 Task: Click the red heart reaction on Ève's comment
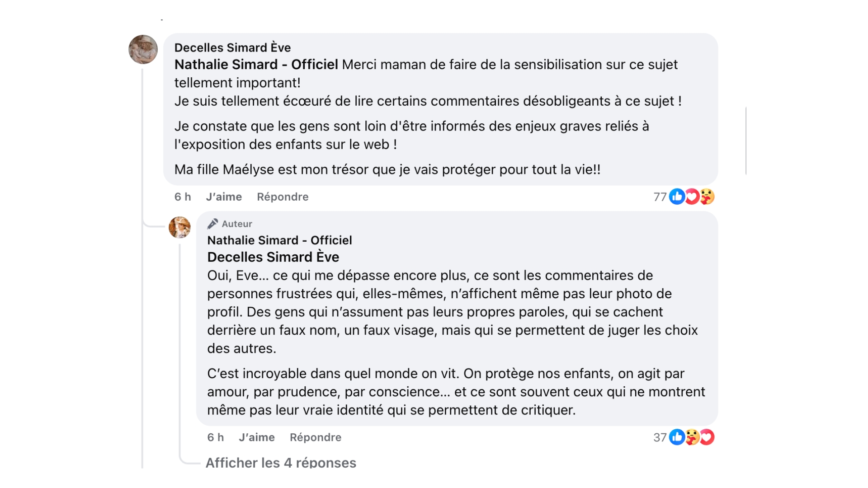click(692, 197)
